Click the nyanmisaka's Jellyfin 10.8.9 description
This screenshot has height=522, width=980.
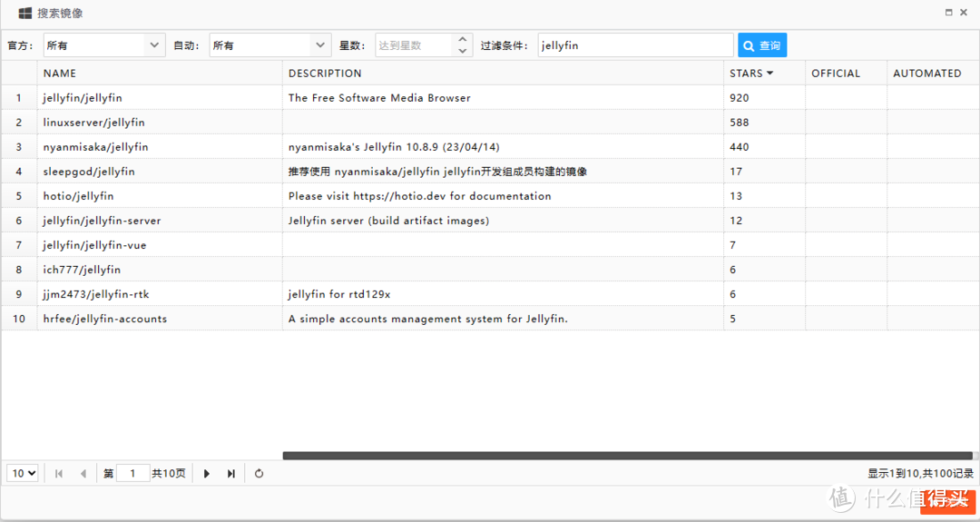tap(394, 147)
